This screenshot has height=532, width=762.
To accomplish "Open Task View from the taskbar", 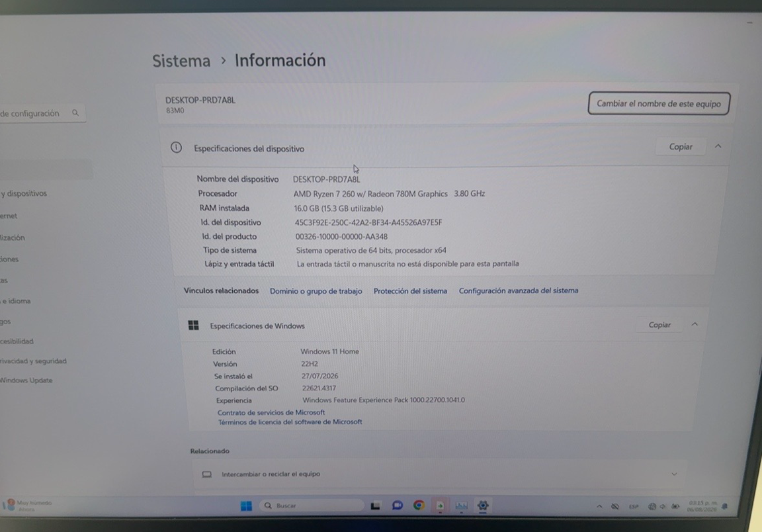I will pyautogui.click(x=375, y=506).
